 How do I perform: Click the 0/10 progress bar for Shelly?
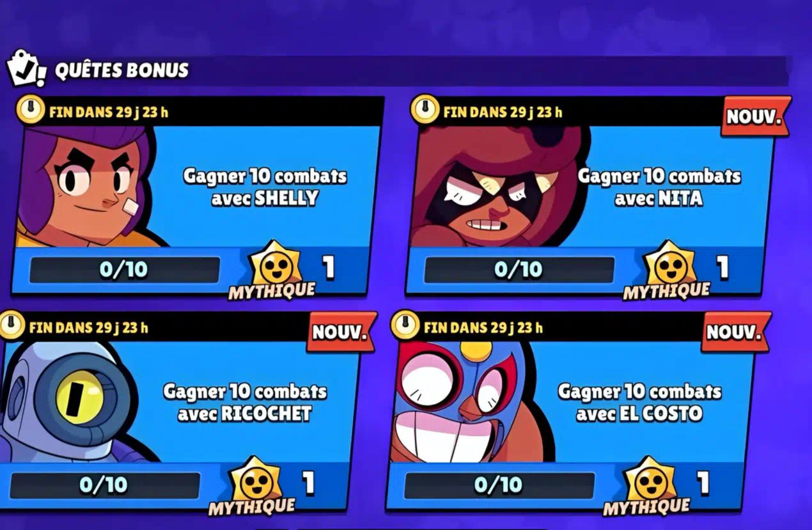point(125,270)
